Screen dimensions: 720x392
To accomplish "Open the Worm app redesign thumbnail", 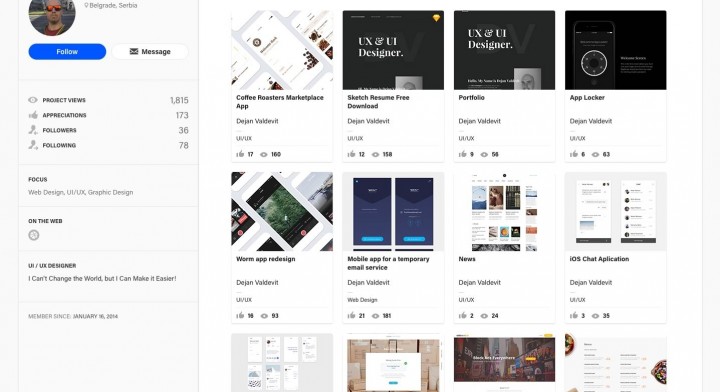I will pyautogui.click(x=282, y=212).
